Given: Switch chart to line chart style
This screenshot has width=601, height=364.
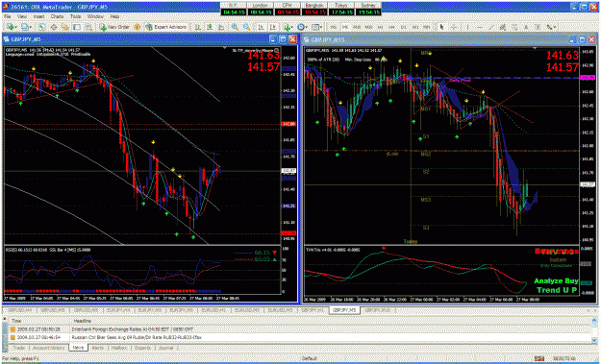Looking at the screenshot, I should (x=221, y=27).
